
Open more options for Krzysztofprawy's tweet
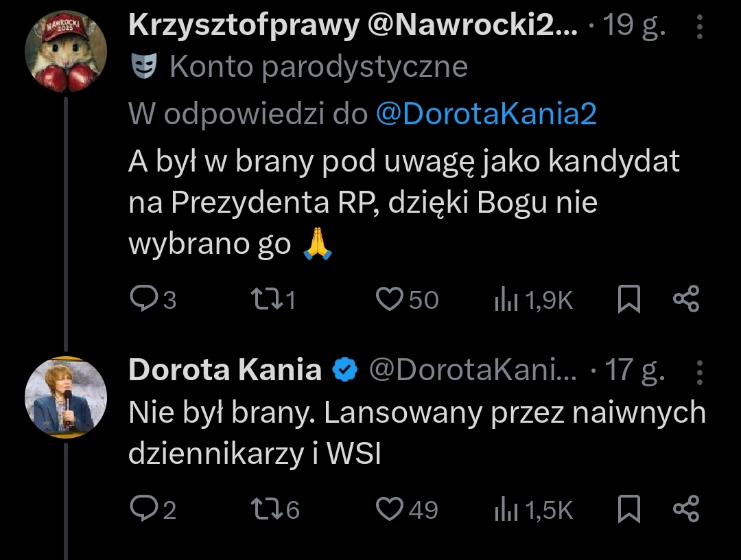[x=699, y=28]
